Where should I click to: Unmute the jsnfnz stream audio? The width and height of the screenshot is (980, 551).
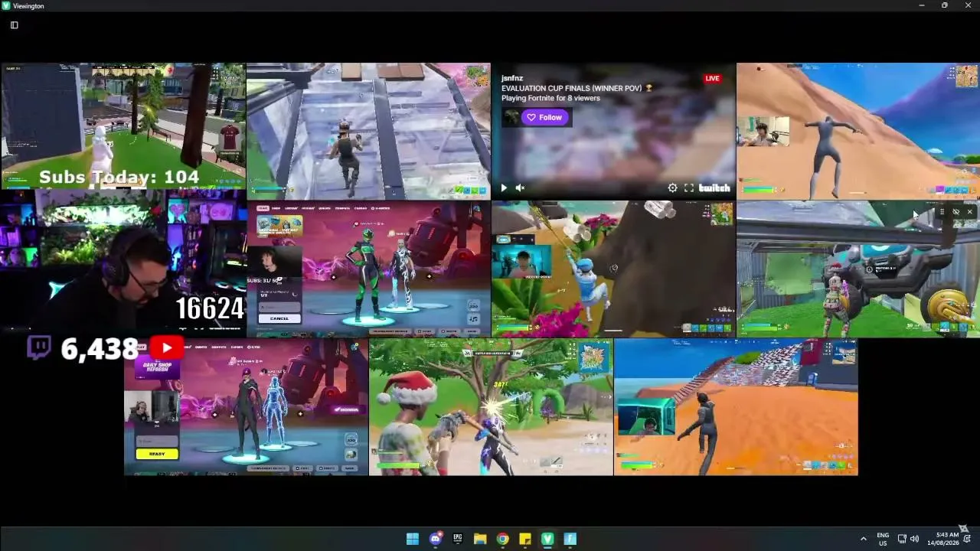point(520,187)
